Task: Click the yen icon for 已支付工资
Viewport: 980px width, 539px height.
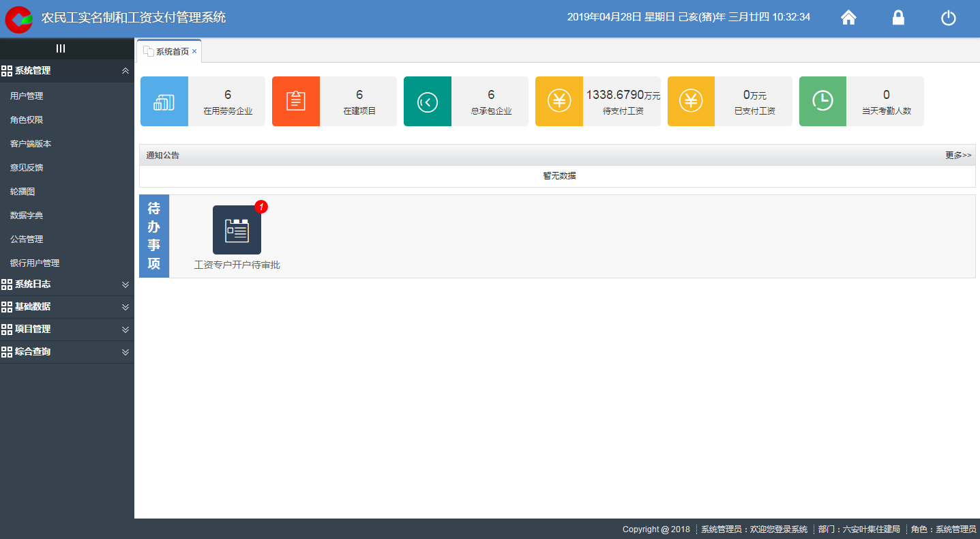Action: (x=691, y=102)
